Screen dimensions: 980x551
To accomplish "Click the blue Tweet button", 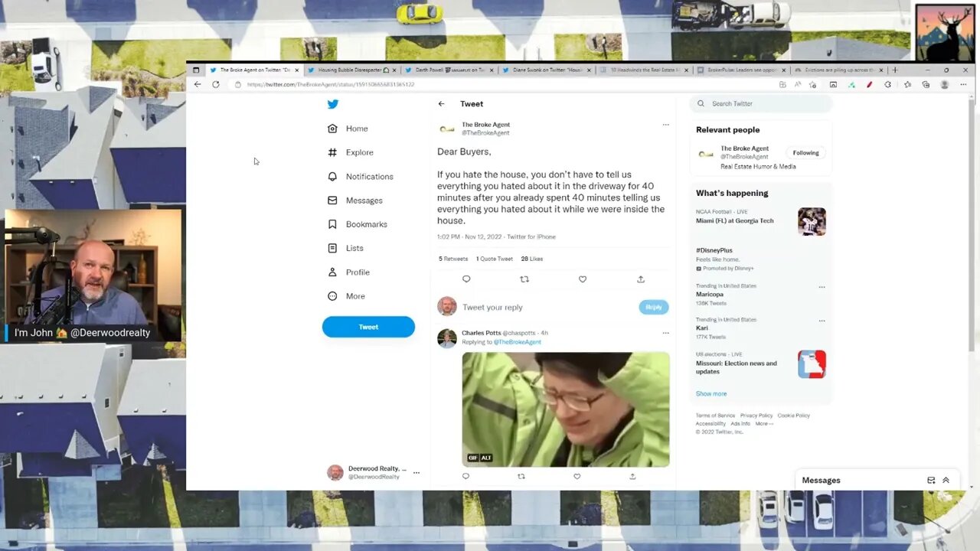I will (368, 327).
